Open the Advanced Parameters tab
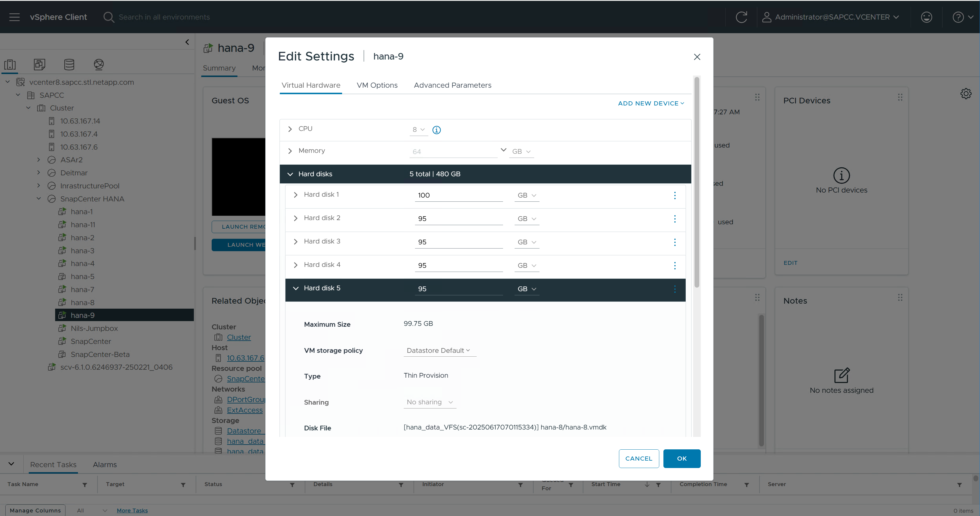This screenshot has width=980, height=516. point(452,85)
